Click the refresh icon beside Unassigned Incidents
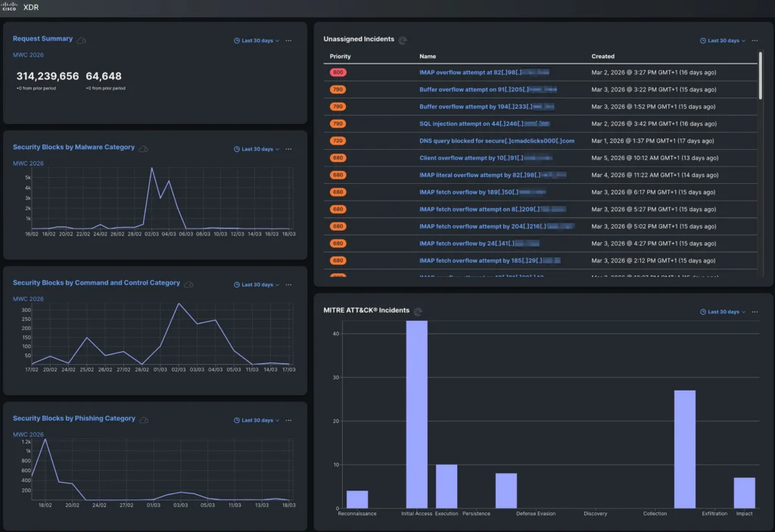This screenshot has width=775, height=532. (x=402, y=40)
